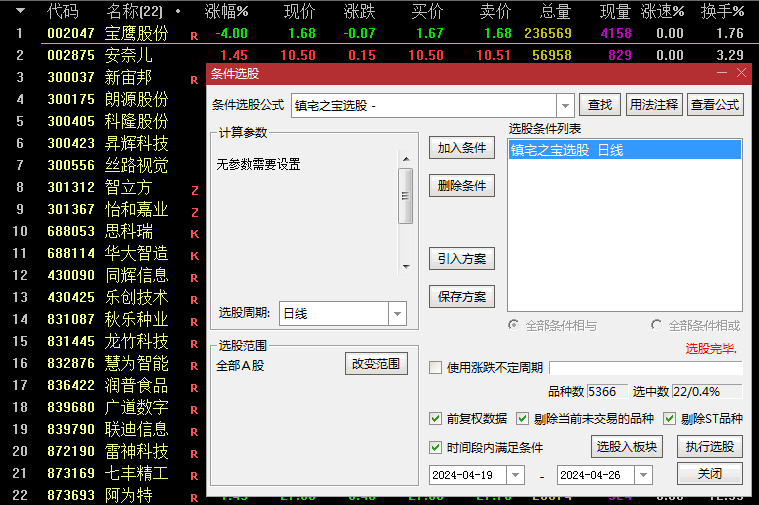Click the 品种数 value 5366
The image size is (759, 505).
[607, 391]
